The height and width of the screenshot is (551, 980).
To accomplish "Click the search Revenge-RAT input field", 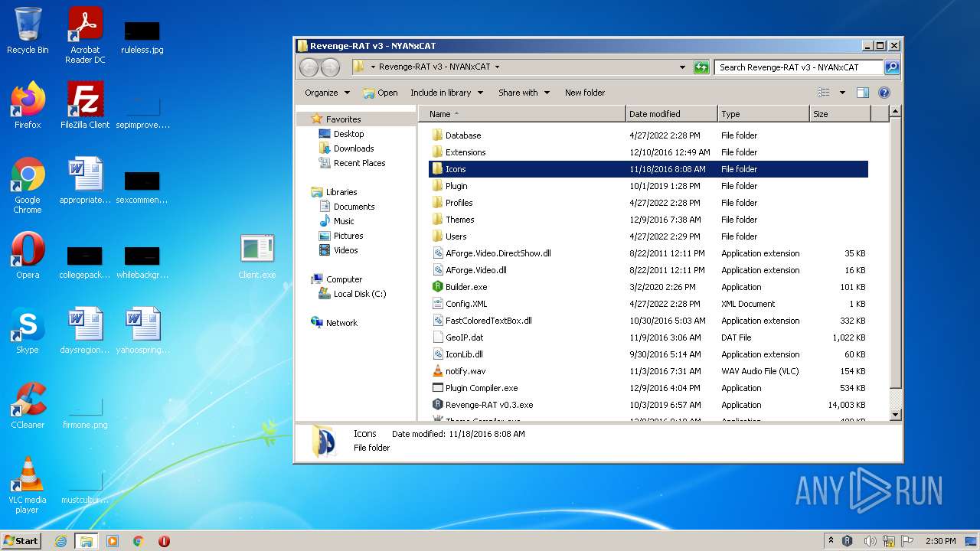I will (x=799, y=67).
